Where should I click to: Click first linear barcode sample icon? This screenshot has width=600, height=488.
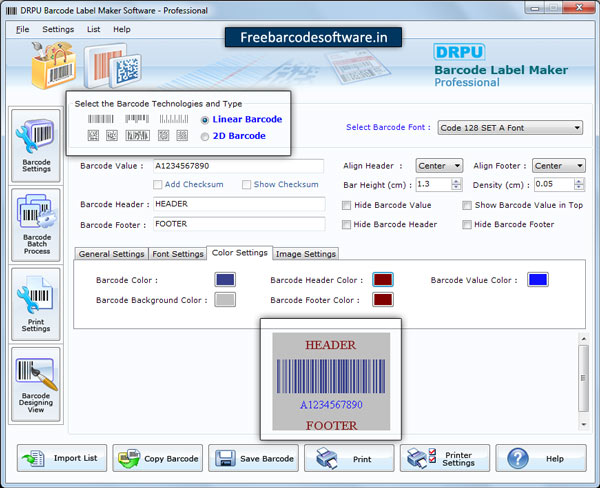pos(101,119)
